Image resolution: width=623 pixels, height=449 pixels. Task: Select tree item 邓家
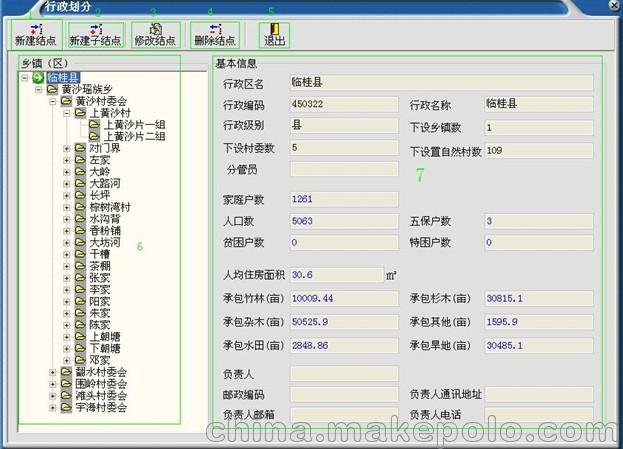pyautogui.click(x=100, y=360)
